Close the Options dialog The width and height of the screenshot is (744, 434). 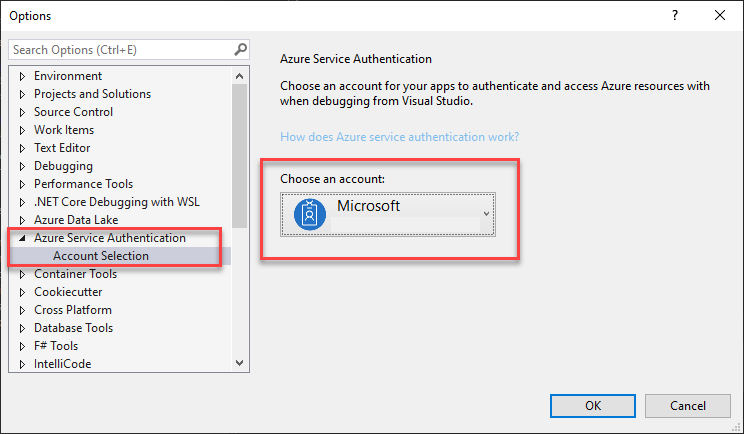tap(720, 16)
